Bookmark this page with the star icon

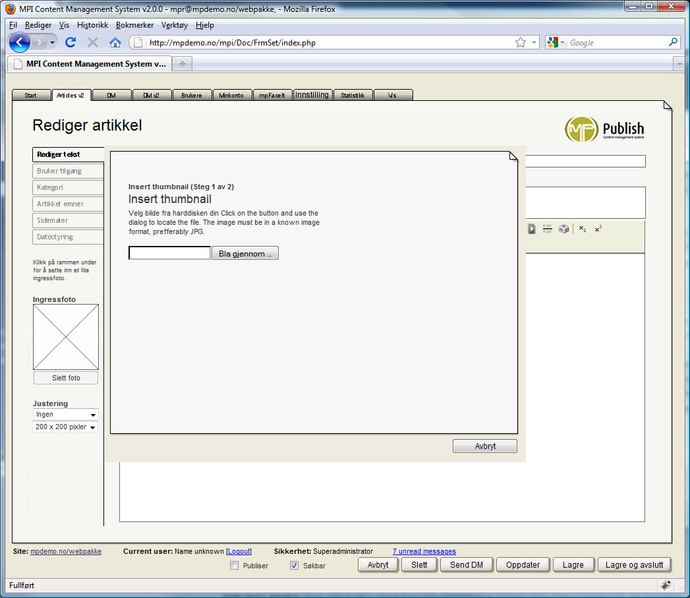click(520, 43)
